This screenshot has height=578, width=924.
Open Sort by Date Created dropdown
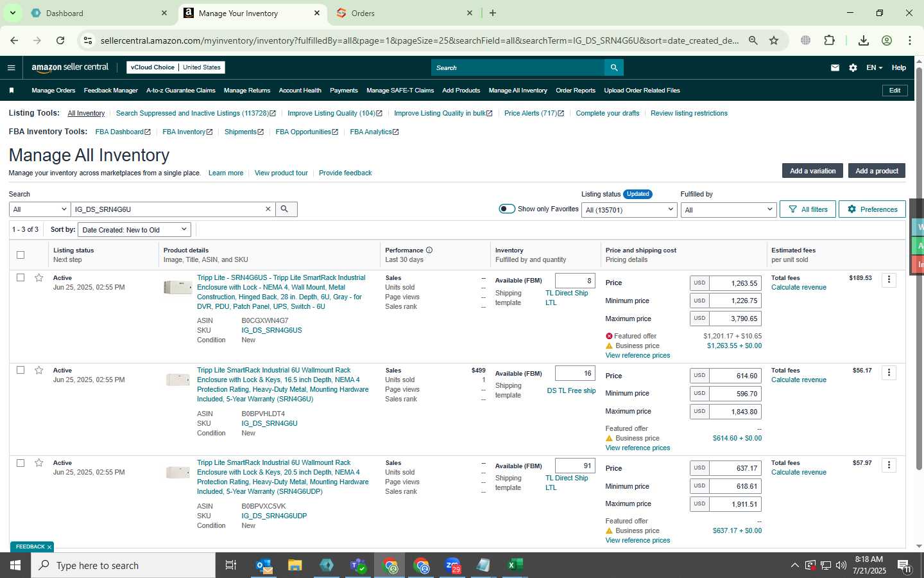[x=135, y=229]
